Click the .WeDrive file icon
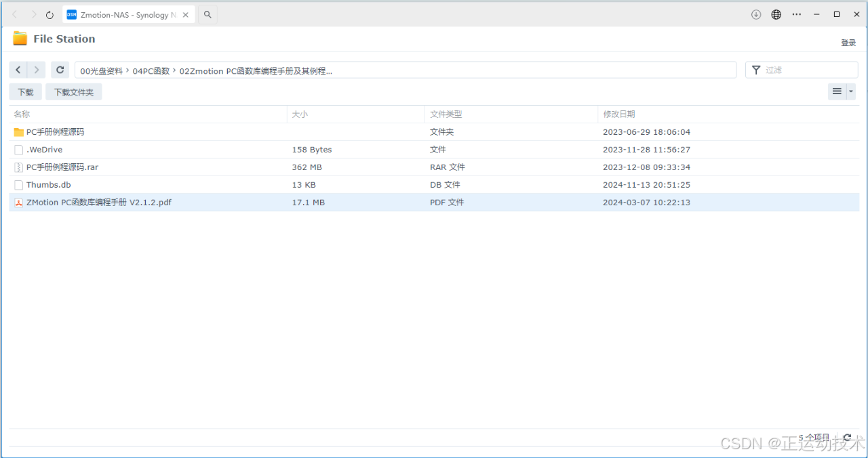This screenshot has height=458, width=868. click(x=19, y=150)
